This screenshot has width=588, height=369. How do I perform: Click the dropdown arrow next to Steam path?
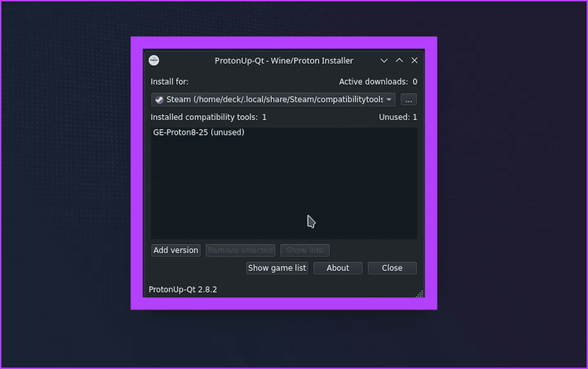(389, 99)
